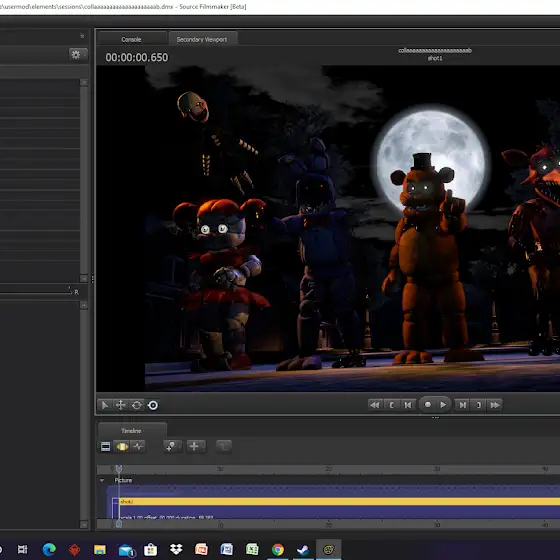The width and height of the screenshot is (560, 560).
Task: Click the plus add-track button in timeline
Action: coord(196,446)
